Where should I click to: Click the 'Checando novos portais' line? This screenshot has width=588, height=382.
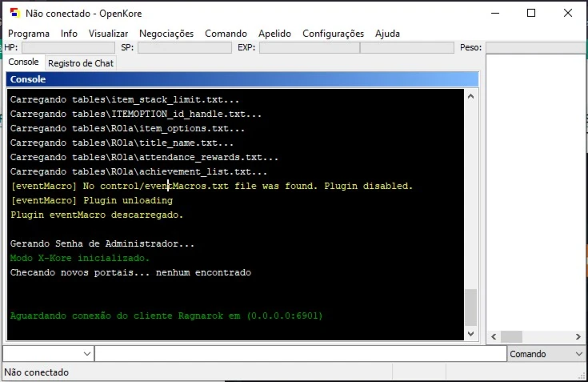[x=130, y=272]
